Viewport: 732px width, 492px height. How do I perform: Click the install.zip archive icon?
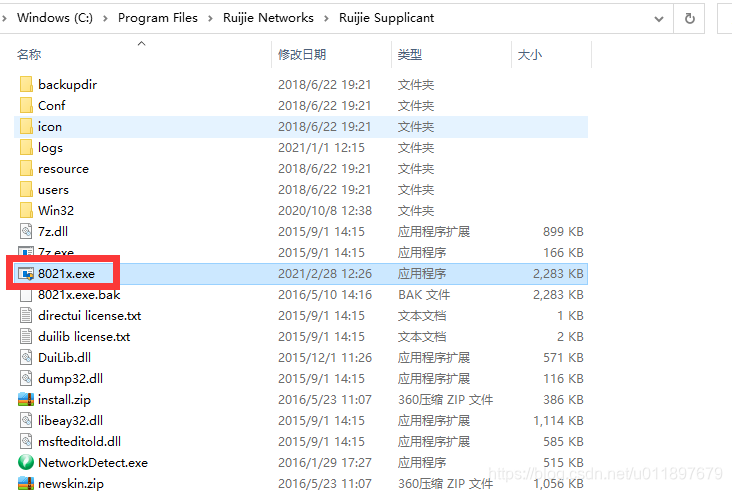26,400
